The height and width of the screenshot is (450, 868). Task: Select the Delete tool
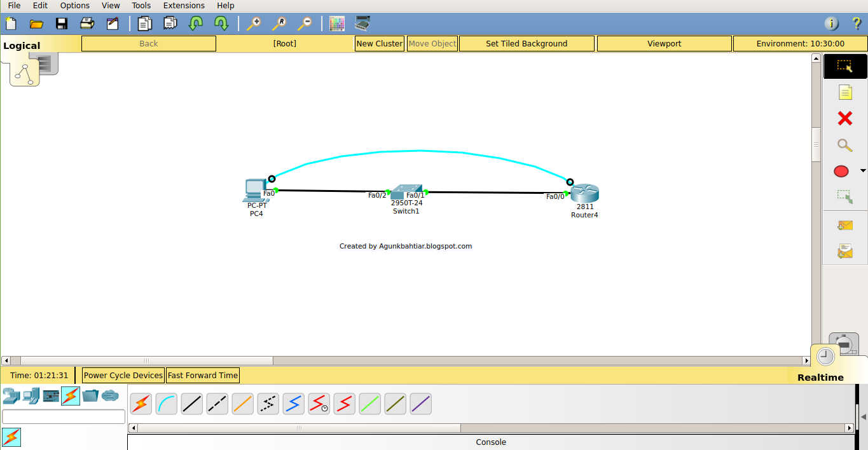click(x=845, y=118)
